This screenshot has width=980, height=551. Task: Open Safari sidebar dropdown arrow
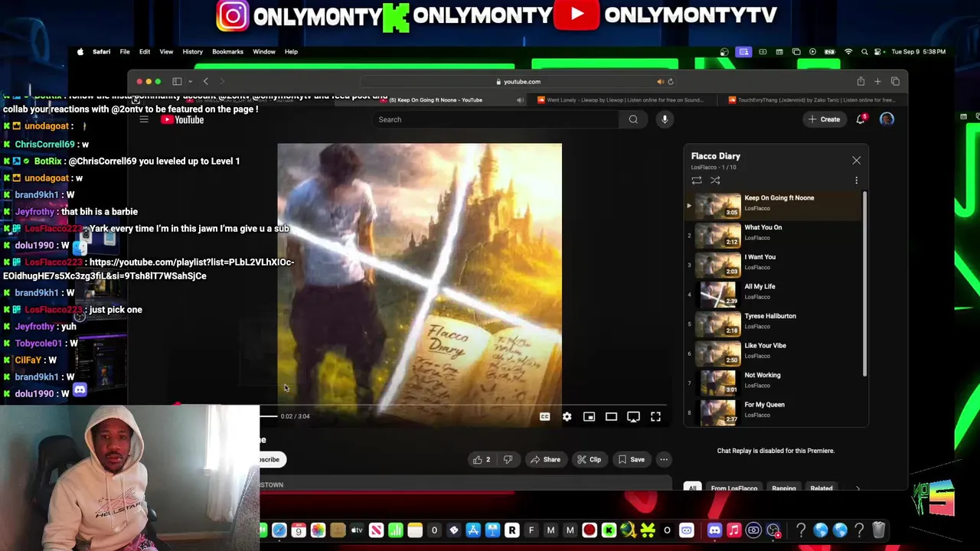click(190, 81)
